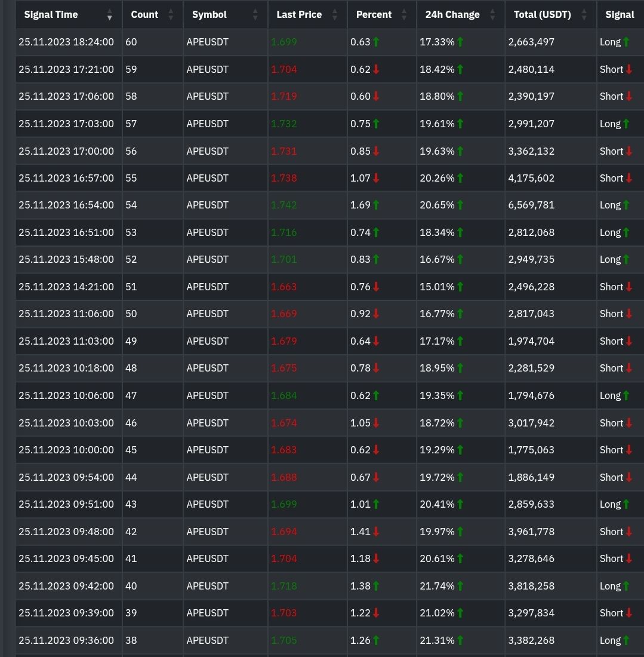This screenshot has width=644, height=657.
Task: Click the green arrow beside 1.26 percent
Action: tap(376, 640)
